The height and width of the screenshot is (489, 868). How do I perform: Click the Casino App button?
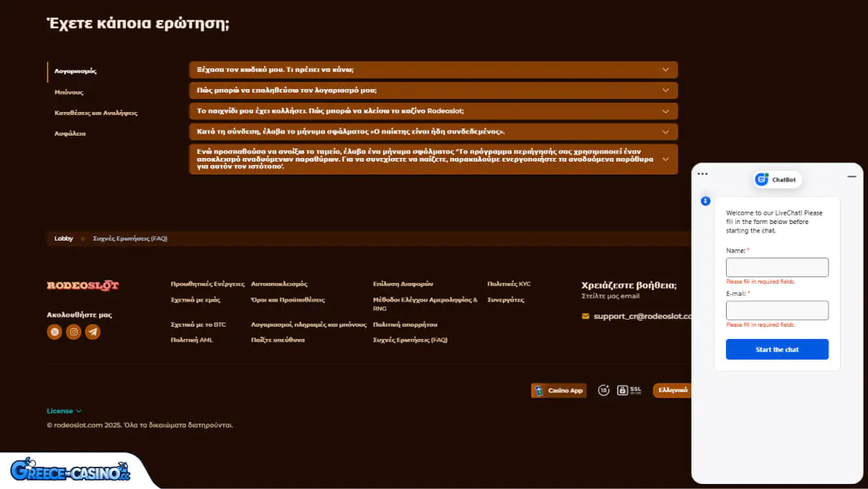pos(559,391)
